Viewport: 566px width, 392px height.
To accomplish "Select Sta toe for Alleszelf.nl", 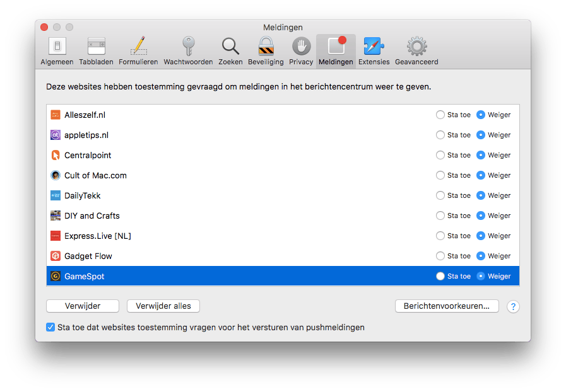I will pyautogui.click(x=440, y=115).
